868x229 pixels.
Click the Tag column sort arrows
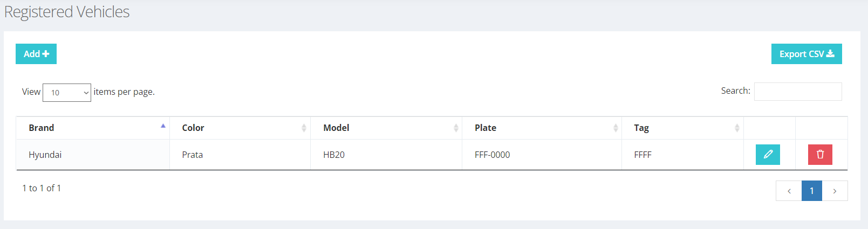point(737,128)
